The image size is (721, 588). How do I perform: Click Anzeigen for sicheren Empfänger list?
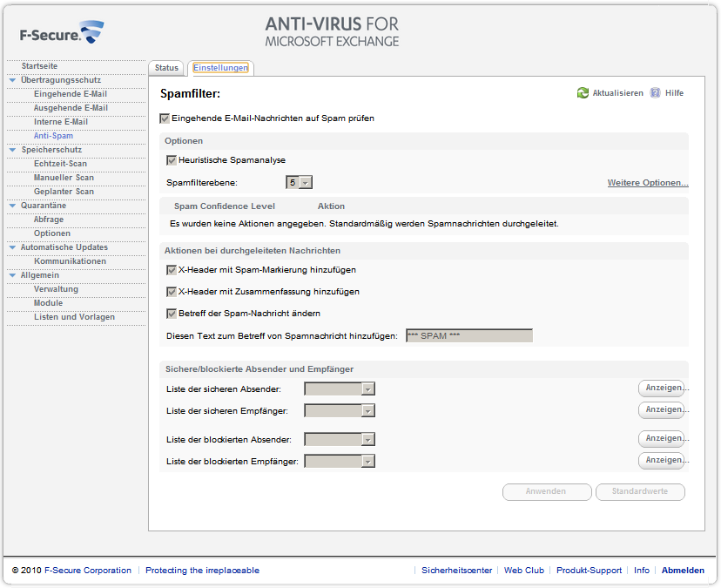click(661, 409)
